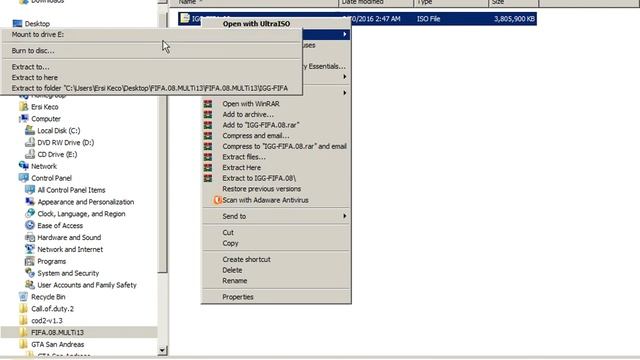Click WinRAR icon beside Open with WinRAR
The width and height of the screenshot is (640, 360).
[x=208, y=104]
